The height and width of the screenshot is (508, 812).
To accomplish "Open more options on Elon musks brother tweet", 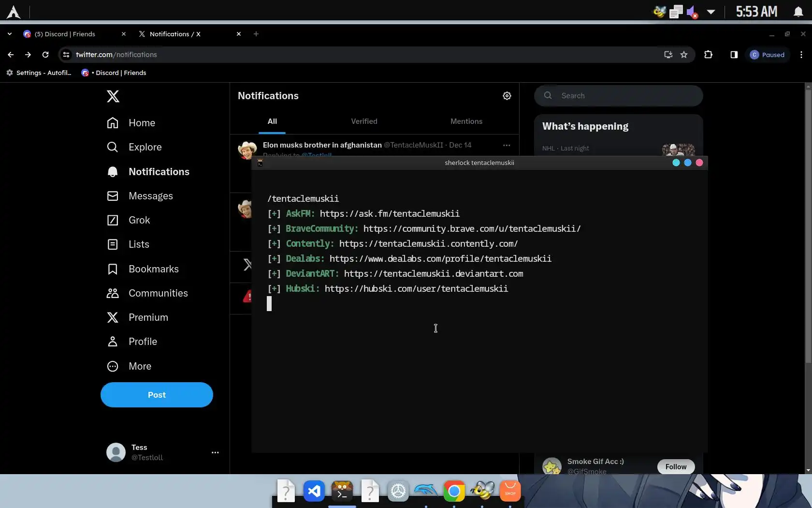I will click(507, 145).
